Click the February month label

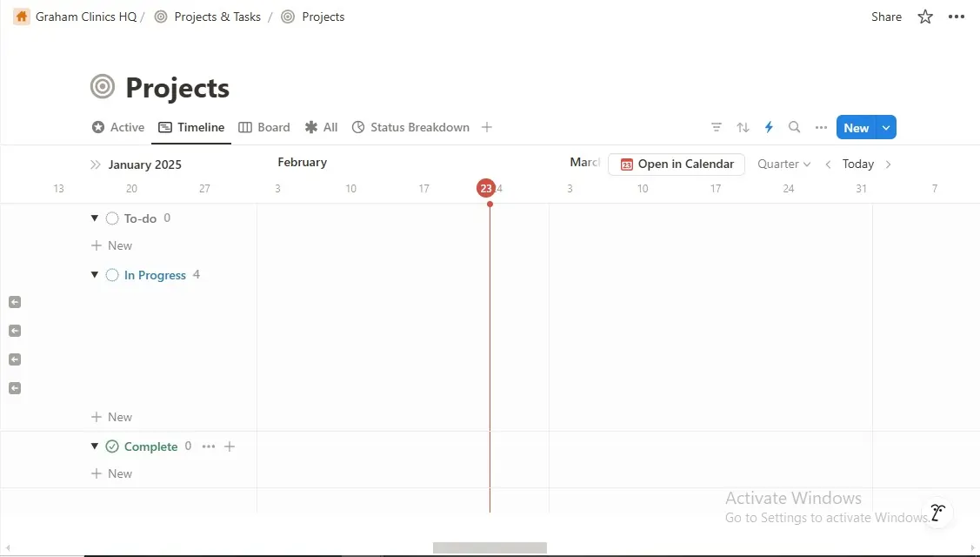(302, 162)
